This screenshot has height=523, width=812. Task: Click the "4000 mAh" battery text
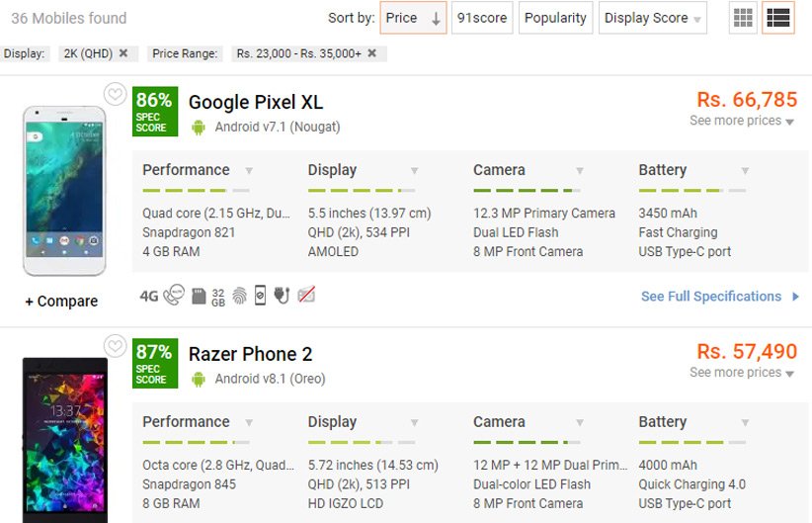pos(668,466)
